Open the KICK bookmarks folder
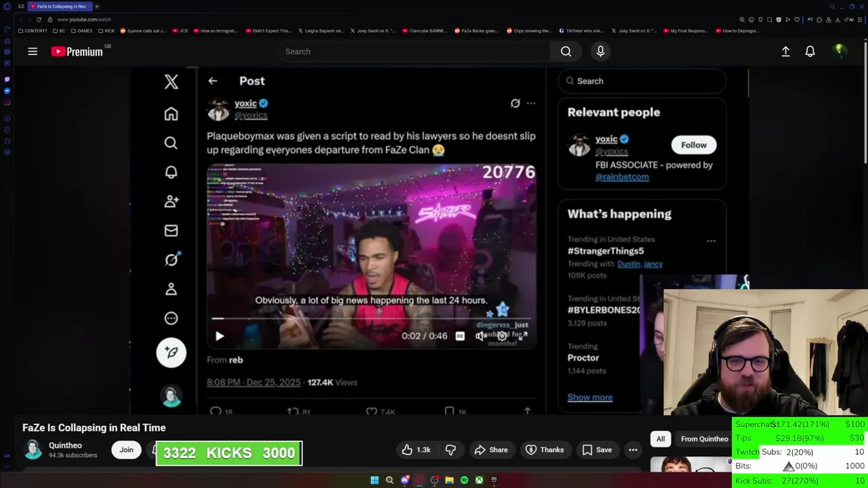 (x=107, y=30)
